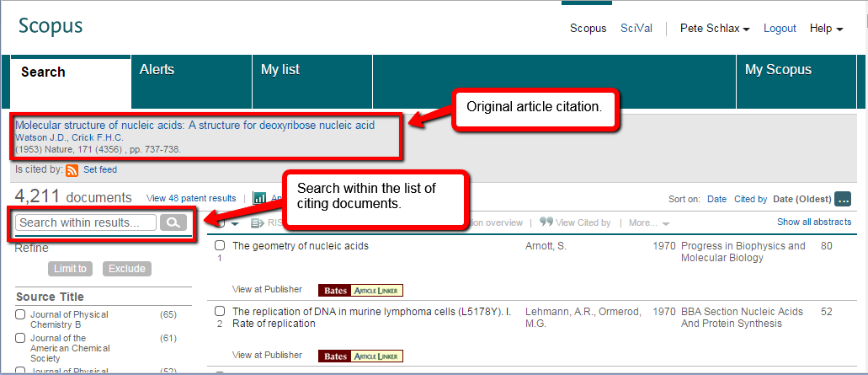
Task: Click the Search within results input field
Action: click(x=86, y=222)
